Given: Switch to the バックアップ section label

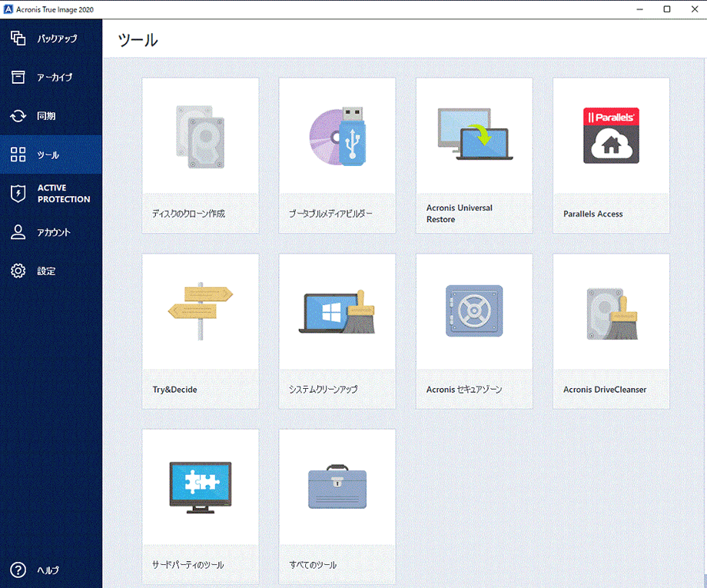Looking at the screenshot, I should (x=58, y=38).
